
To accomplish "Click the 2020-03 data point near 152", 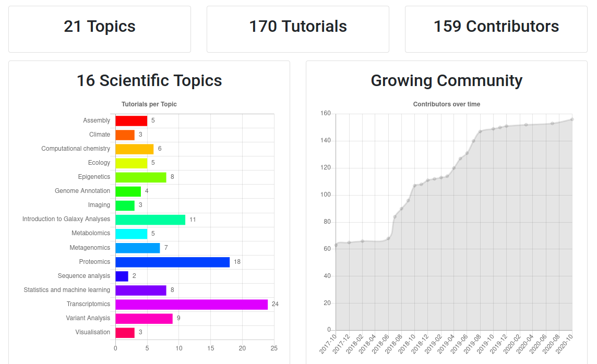I will (x=526, y=125).
